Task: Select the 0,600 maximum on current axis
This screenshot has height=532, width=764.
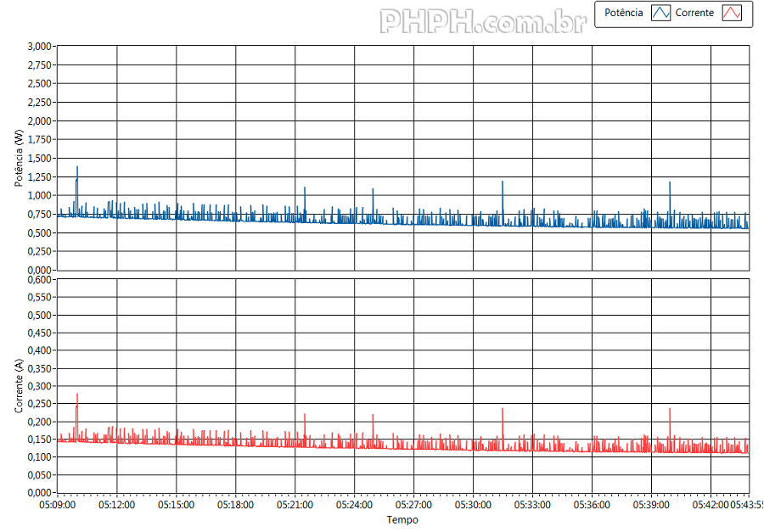Action: pos(40,279)
